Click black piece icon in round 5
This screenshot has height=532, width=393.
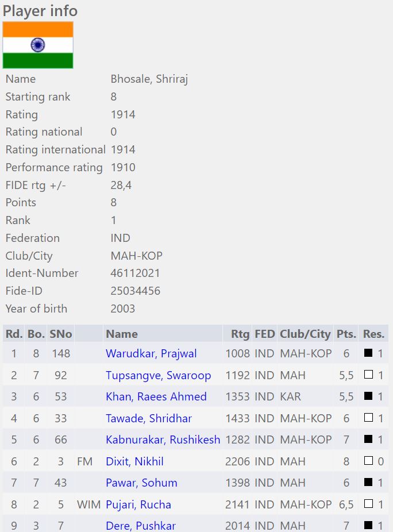pyautogui.click(x=368, y=440)
